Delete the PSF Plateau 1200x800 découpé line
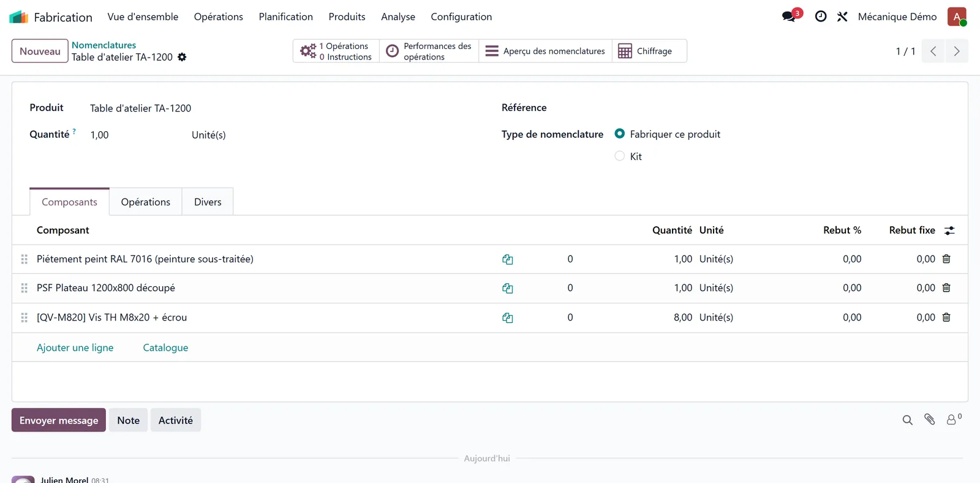This screenshot has height=483, width=980. click(x=946, y=287)
